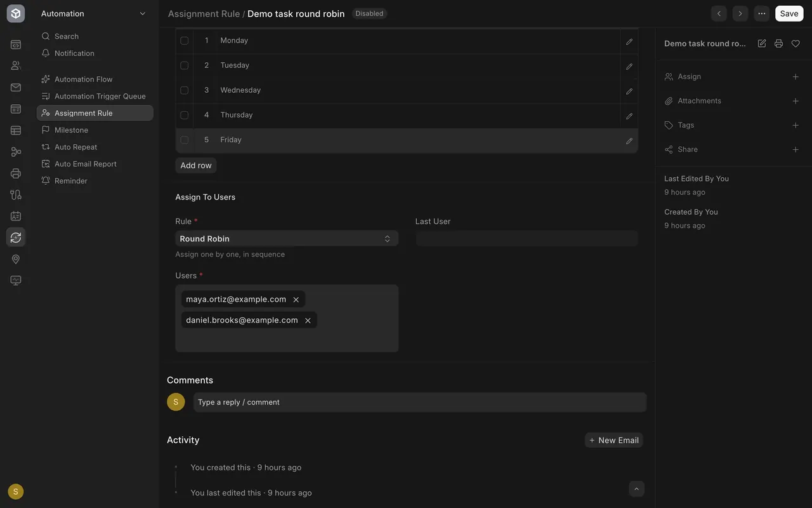The width and height of the screenshot is (812, 508).
Task: Click the Assignment Rule breadcrumb link
Action: (x=204, y=13)
